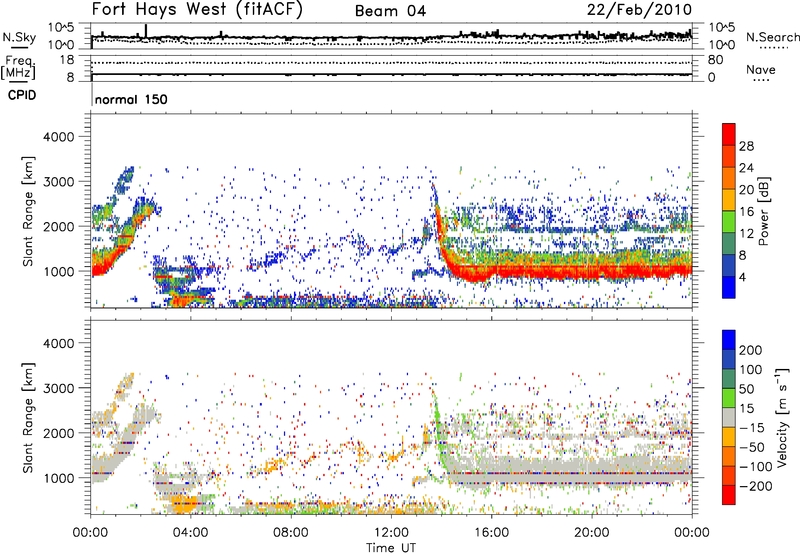Click '4000' on power panel range axis
This screenshot has height=554, width=800.
(x=59, y=137)
